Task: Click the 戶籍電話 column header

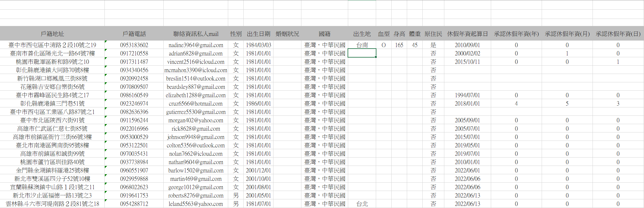Action: (x=134, y=34)
